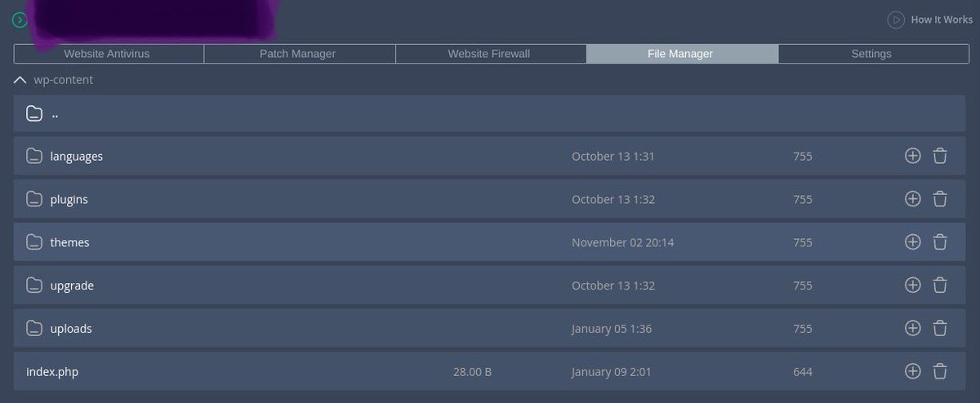Screen dimensions: 980x403
Task: Delete the themes folder with trash icon
Action: [940, 242]
